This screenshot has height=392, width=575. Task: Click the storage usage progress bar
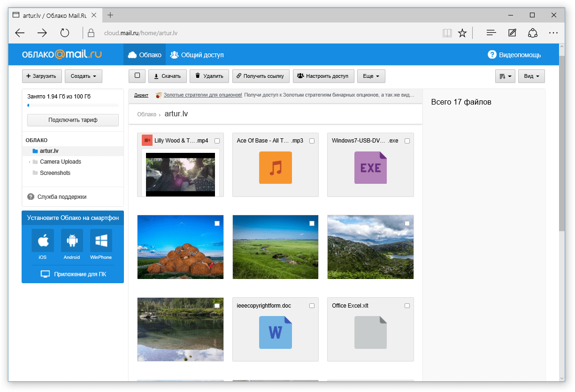click(x=73, y=106)
